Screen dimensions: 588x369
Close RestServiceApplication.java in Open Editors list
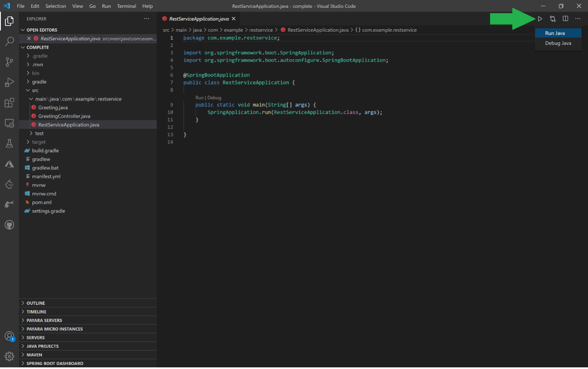tap(29, 38)
